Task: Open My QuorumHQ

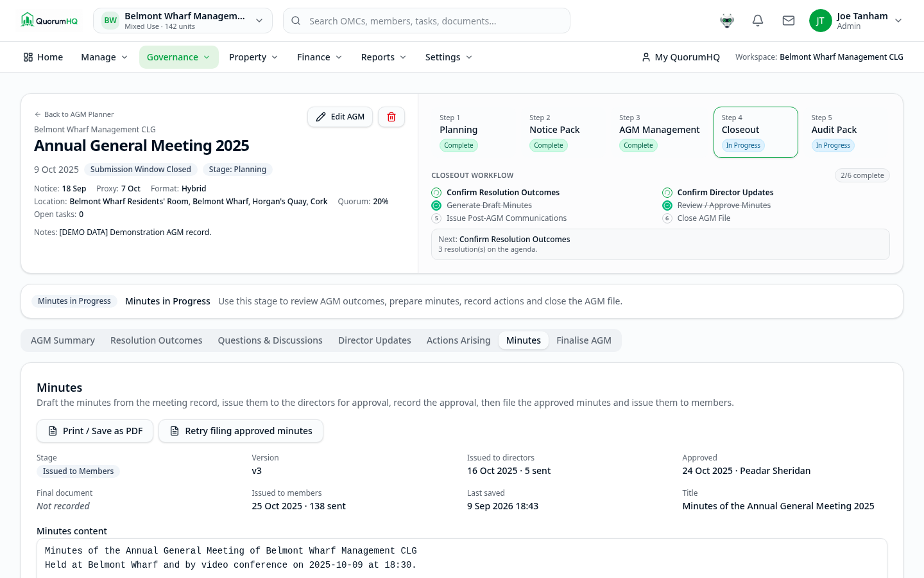Action: [681, 57]
